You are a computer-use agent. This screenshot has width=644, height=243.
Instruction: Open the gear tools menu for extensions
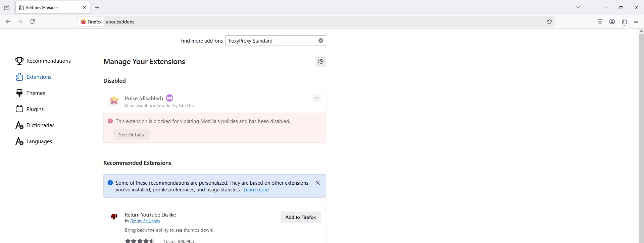(x=321, y=61)
